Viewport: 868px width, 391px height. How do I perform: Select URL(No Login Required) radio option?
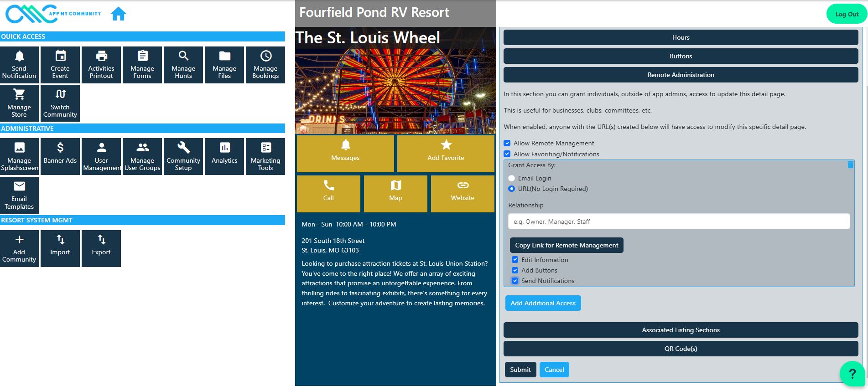[512, 189]
